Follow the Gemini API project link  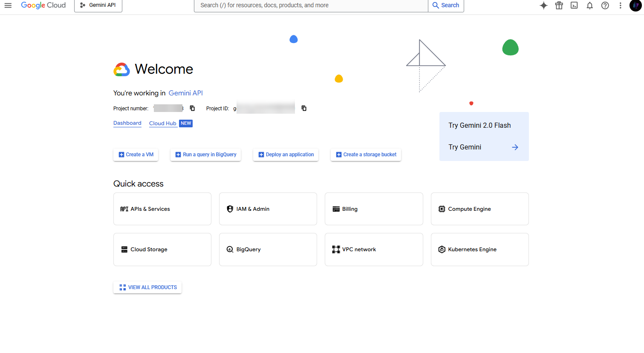click(x=185, y=93)
